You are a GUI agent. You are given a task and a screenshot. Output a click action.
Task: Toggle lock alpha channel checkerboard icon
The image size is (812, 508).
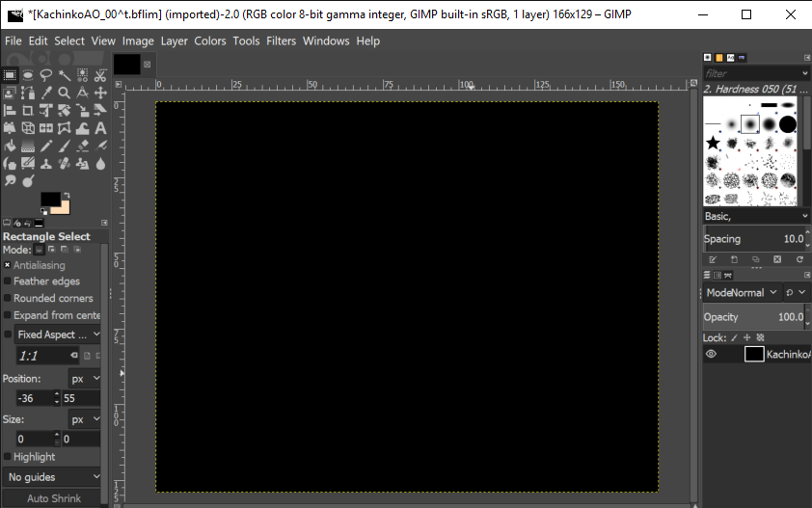tap(760, 337)
